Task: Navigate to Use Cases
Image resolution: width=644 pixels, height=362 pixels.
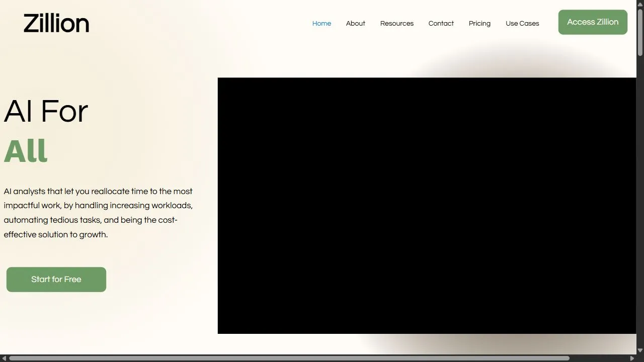Action: 522,24
